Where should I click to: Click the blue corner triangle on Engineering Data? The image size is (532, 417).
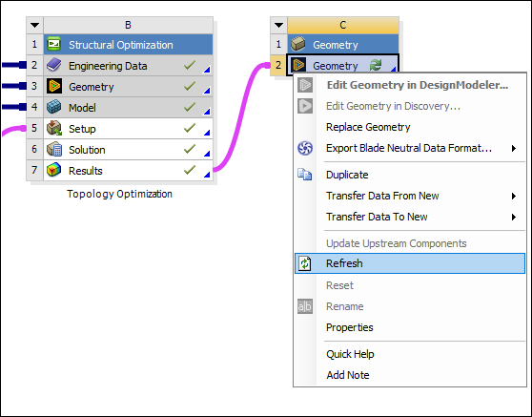tap(207, 70)
